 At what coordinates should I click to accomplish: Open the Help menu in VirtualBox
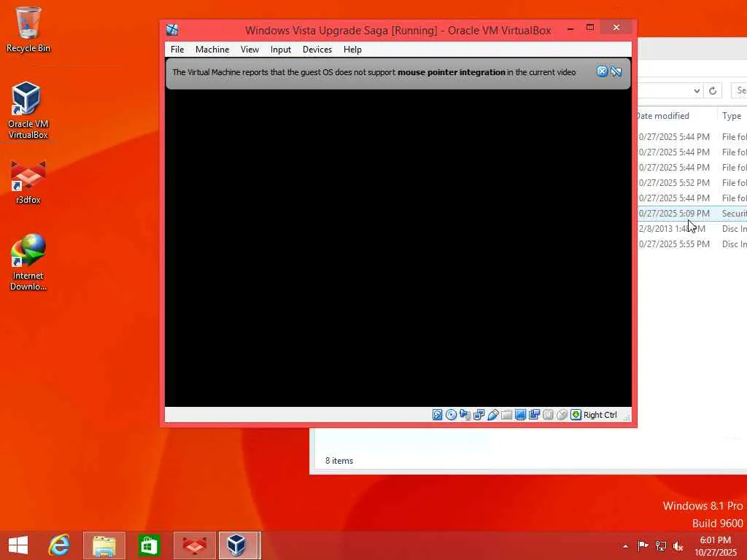pyautogui.click(x=352, y=50)
